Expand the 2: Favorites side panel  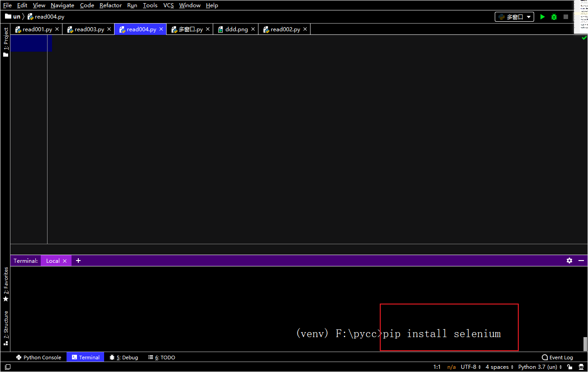coord(6,285)
